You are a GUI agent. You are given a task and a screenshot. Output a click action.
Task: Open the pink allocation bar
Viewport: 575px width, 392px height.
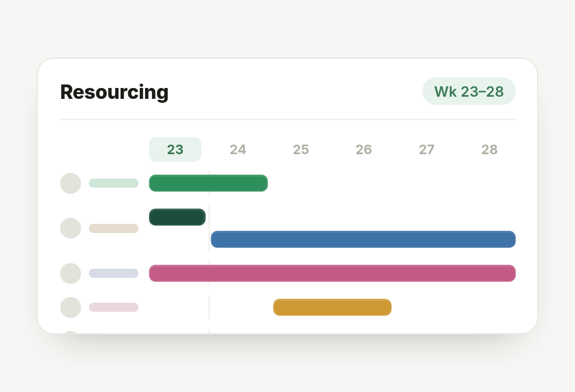[332, 274]
